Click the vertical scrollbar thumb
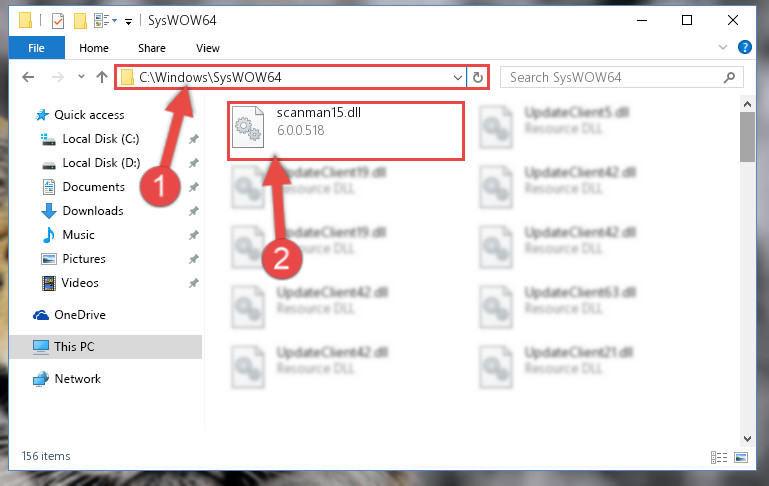Image resolution: width=769 pixels, height=486 pixels. click(747, 137)
